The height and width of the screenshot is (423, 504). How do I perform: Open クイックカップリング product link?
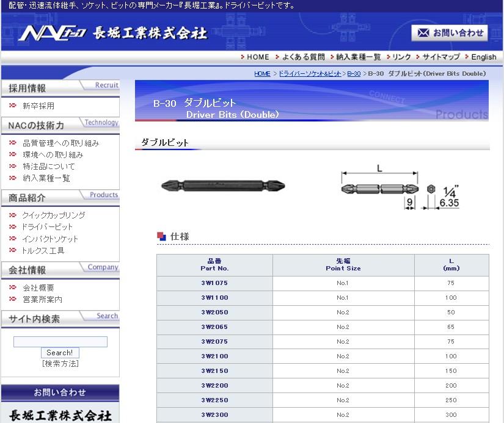pyautogui.click(x=54, y=215)
